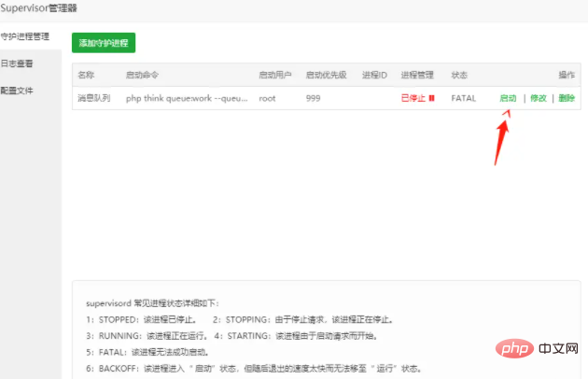Click the 启动优先级 column header
Screen dimensions: 588x379
(327, 75)
